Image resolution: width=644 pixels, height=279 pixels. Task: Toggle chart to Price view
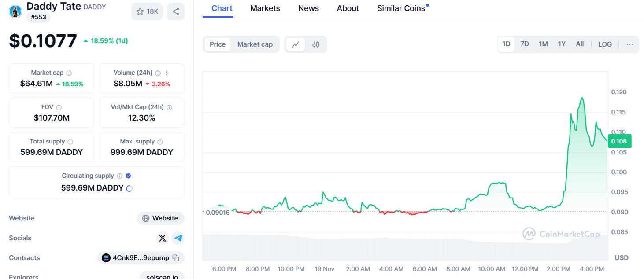pos(218,44)
